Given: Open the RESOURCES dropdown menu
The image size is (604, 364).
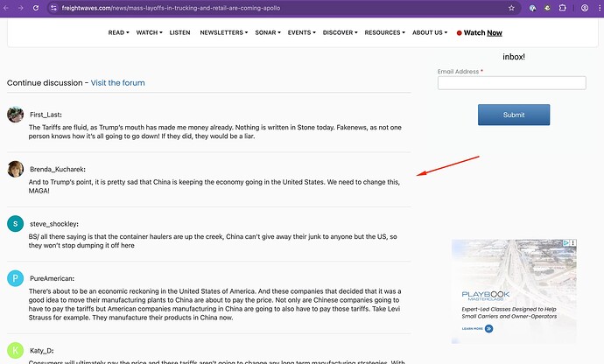Looking at the screenshot, I should [385, 32].
